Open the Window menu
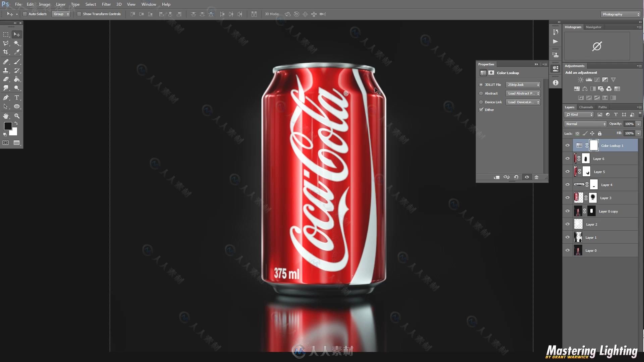This screenshot has height=362, width=644. pos(149,4)
